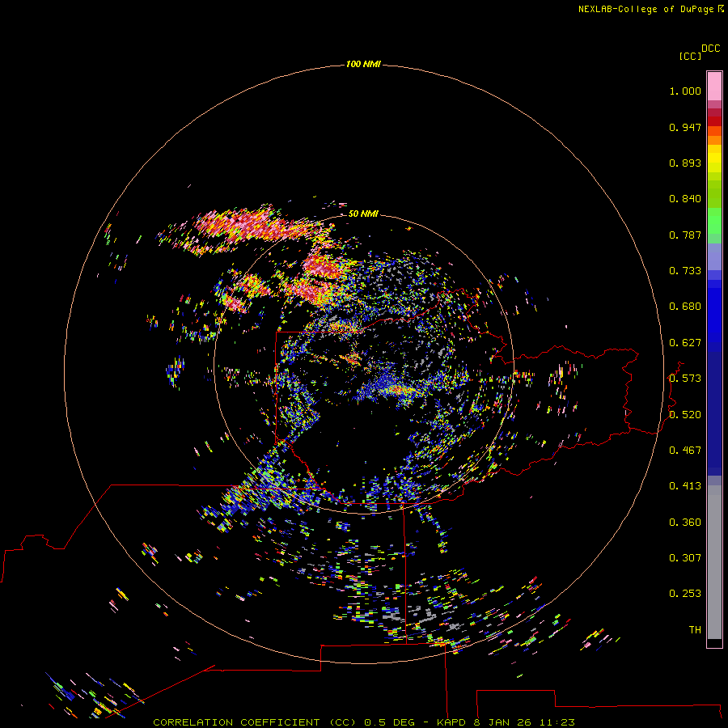
Task: Click the 8 JAN 26 11:23 timestamp
Action: point(523,722)
